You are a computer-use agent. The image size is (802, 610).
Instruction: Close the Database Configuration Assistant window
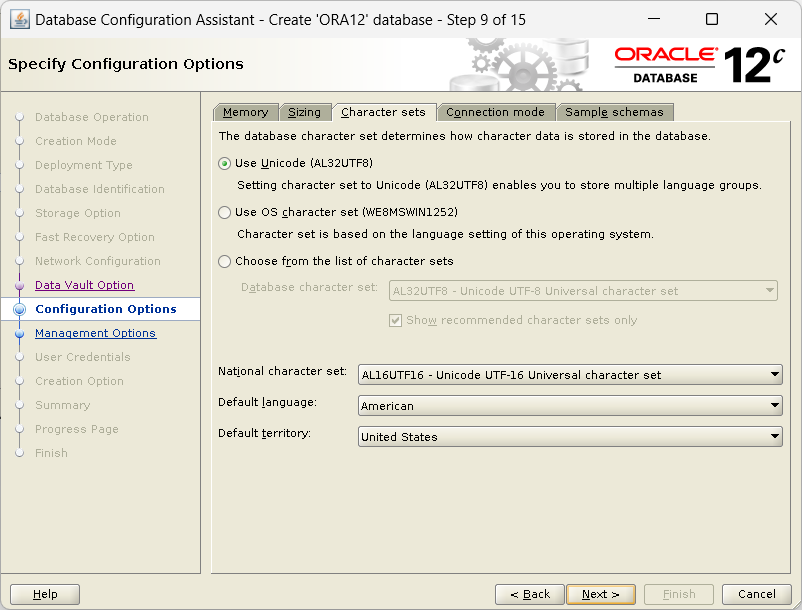[771, 19]
